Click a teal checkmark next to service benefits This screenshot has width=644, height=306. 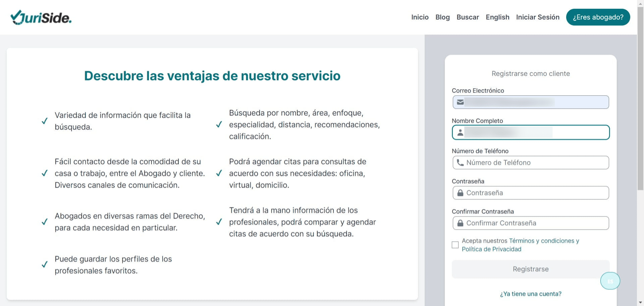(45, 121)
